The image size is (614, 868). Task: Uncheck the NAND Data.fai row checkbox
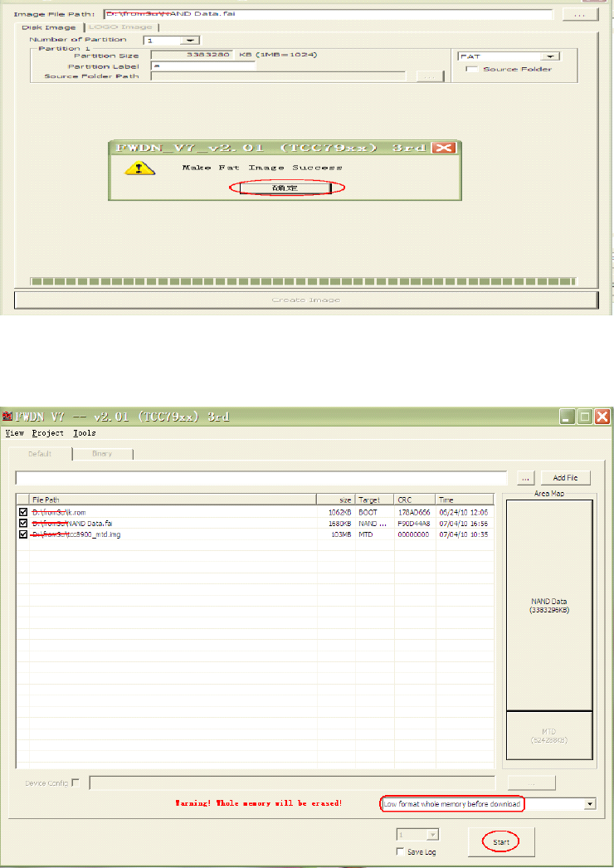pyautogui.click(x=22, y=523)
